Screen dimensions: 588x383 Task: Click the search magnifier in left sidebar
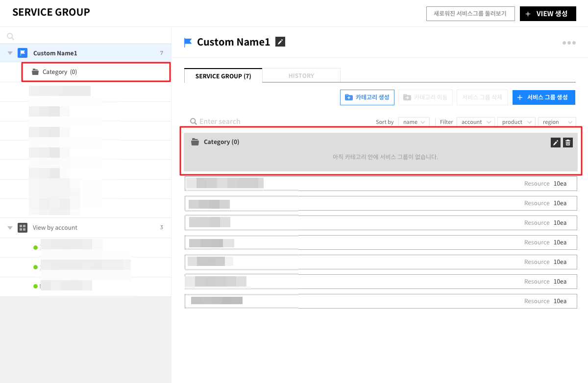click(11, 36)
